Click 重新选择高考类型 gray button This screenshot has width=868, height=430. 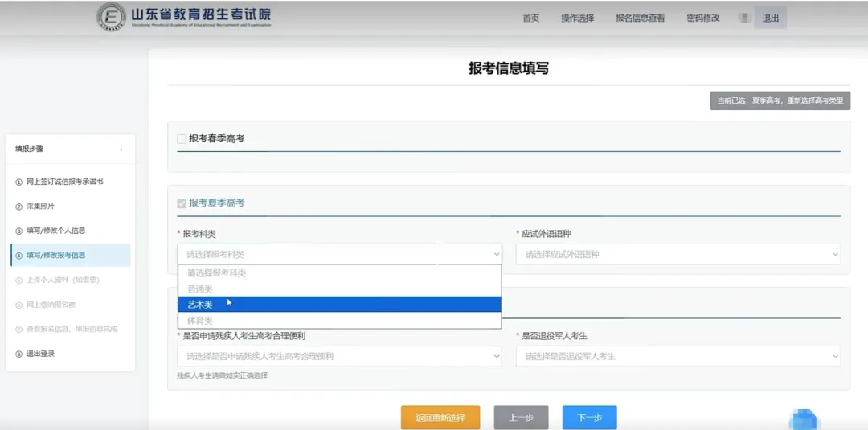point(780,100)
